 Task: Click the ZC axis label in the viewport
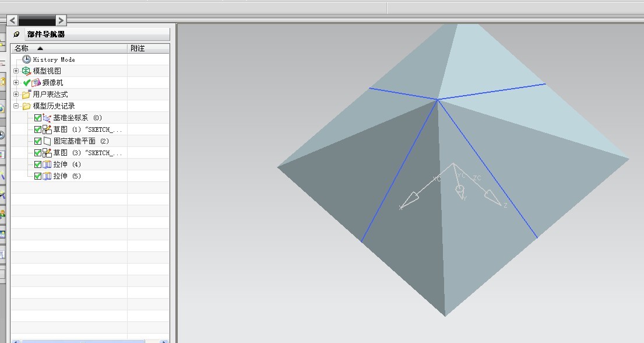(x=477, y=178)
